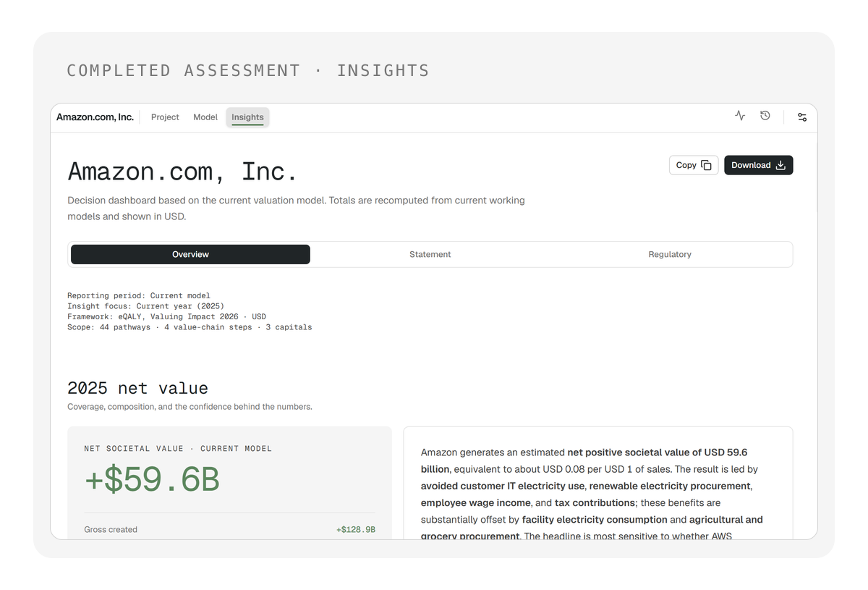
Task: Open the settings sliders icon
Action: click(802, 117)
